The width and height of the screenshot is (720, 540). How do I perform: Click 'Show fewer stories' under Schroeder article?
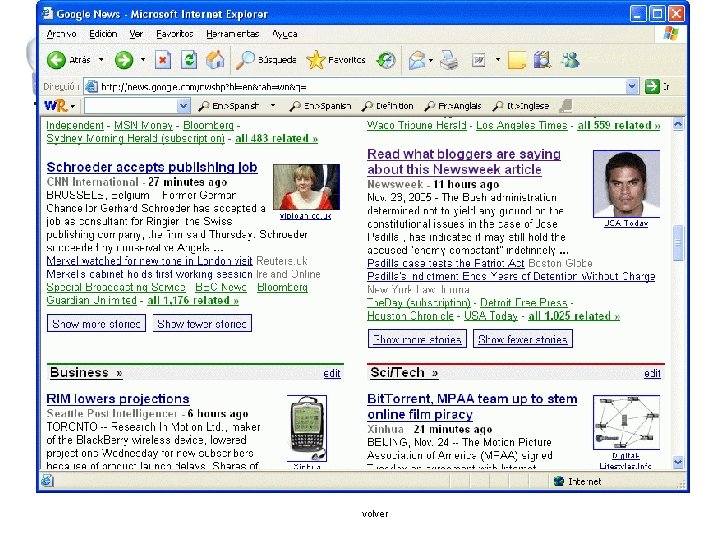(x=202, y=323)
